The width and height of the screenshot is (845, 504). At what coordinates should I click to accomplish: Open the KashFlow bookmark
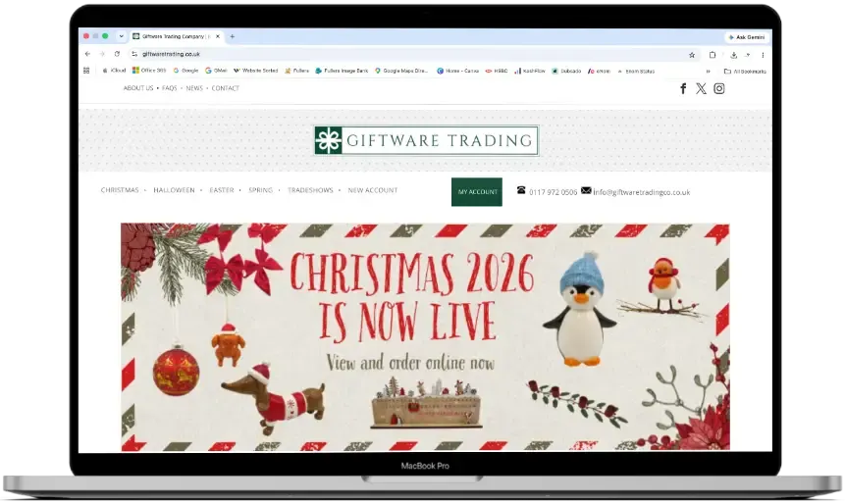click(530, 71)
